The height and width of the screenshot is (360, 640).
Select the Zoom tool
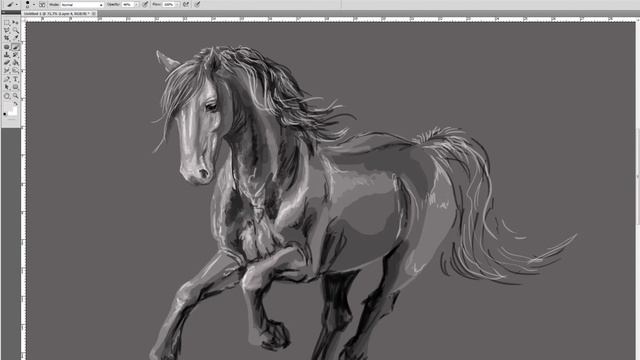coord(16,96)
